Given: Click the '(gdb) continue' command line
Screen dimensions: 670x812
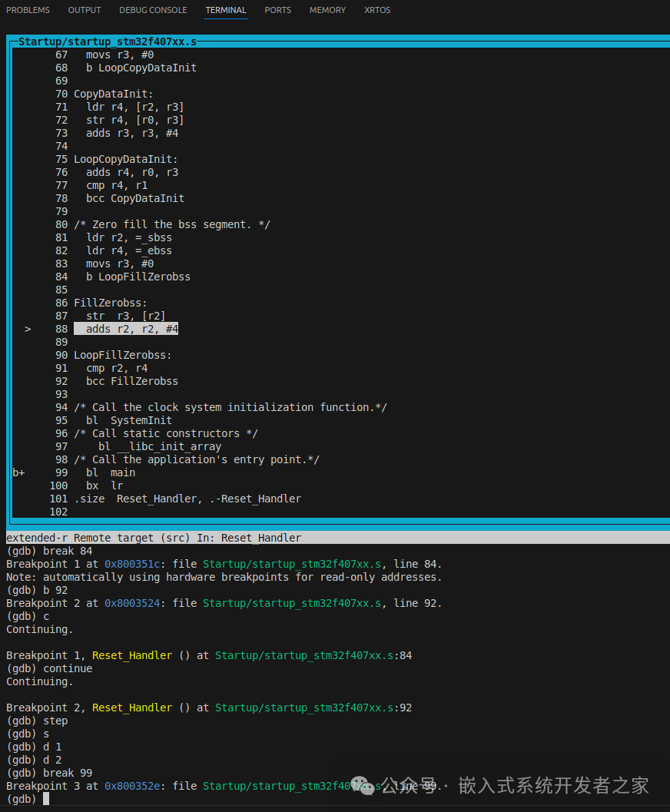Looking at the screenshot, I should 49,668.
